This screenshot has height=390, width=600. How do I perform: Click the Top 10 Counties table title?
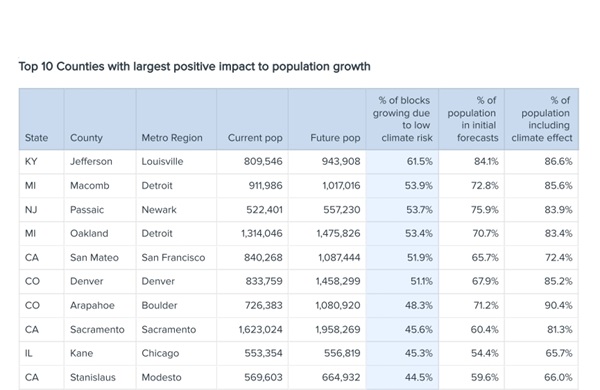click(194, 67)
